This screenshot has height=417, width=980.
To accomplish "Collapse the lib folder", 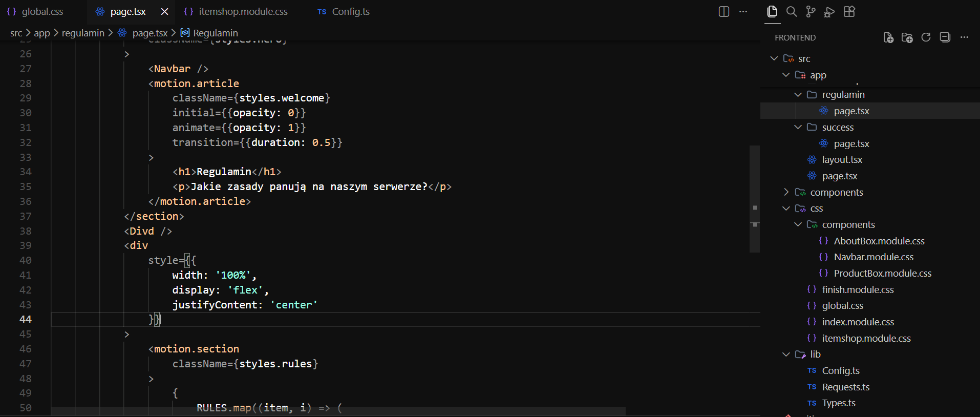I will [x=786, y=355].
